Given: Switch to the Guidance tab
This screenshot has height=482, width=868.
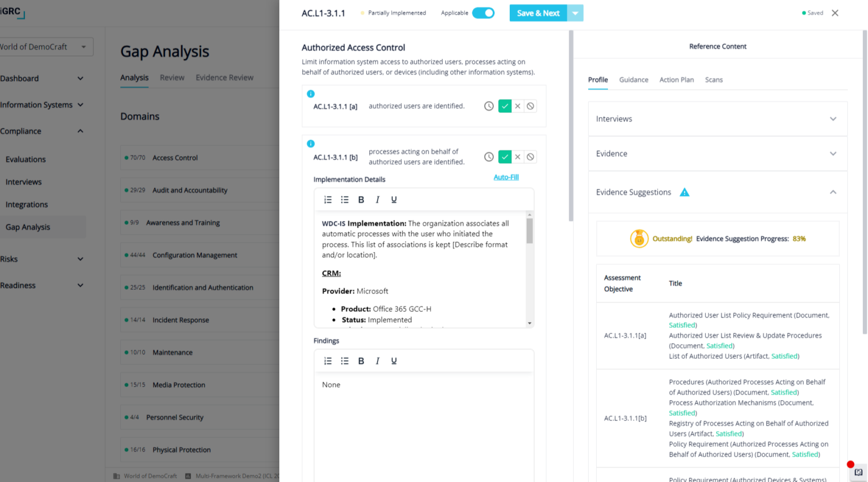Looking at the screenshot, I should pyautogui.click(x=633, y=80).
